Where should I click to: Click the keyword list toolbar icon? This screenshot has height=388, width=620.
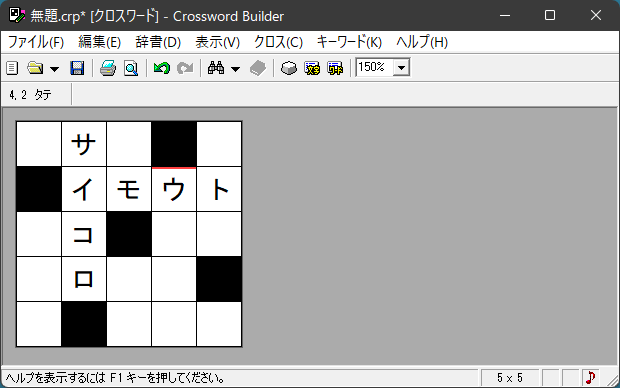pos(335,68)
